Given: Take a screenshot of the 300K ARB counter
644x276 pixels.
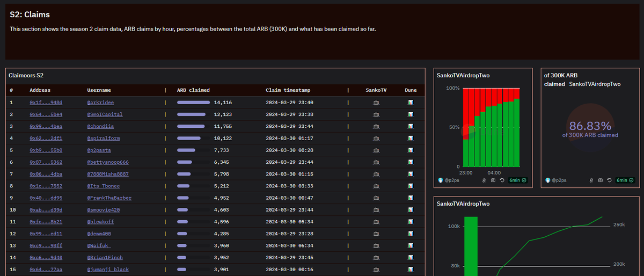Looking at the screenshot, I should (x=601, y=180).
